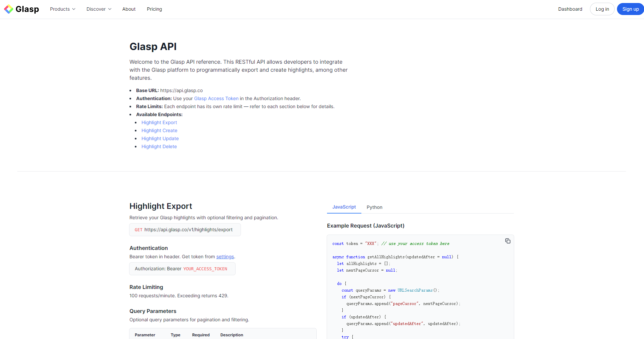Click the GET highlights export URL box
This screenshot has width=644, height=339.
pyautogui.click(x=185, y=230)
